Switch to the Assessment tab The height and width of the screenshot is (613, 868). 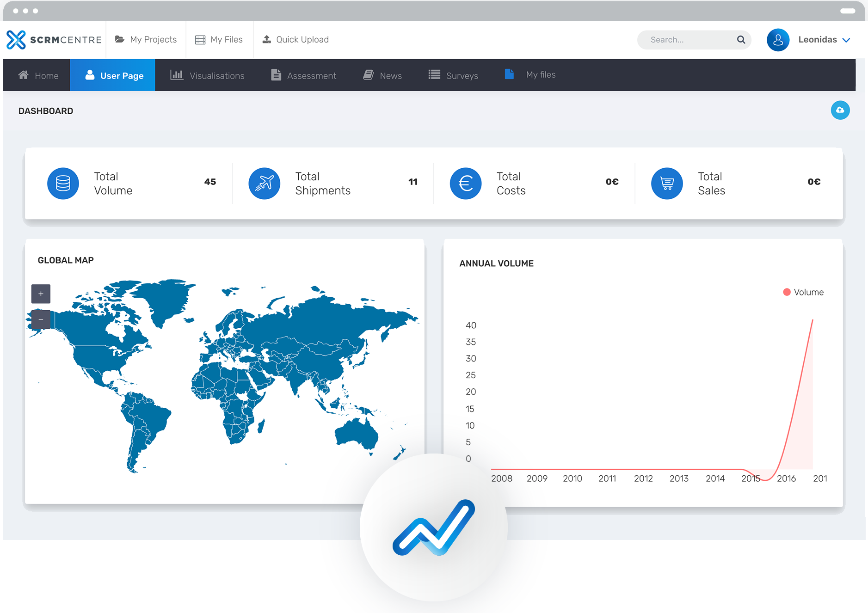click(x=303, y=75)
